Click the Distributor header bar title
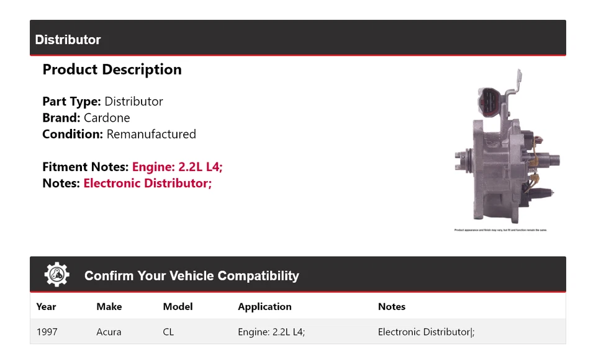596x364 pixels. [68, 40]
